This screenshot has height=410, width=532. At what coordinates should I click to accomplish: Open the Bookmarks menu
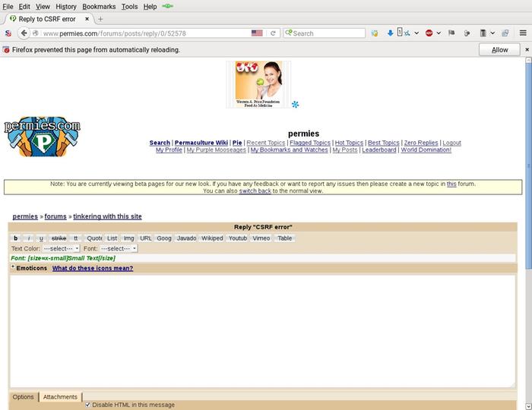click(x=99, y=6)
